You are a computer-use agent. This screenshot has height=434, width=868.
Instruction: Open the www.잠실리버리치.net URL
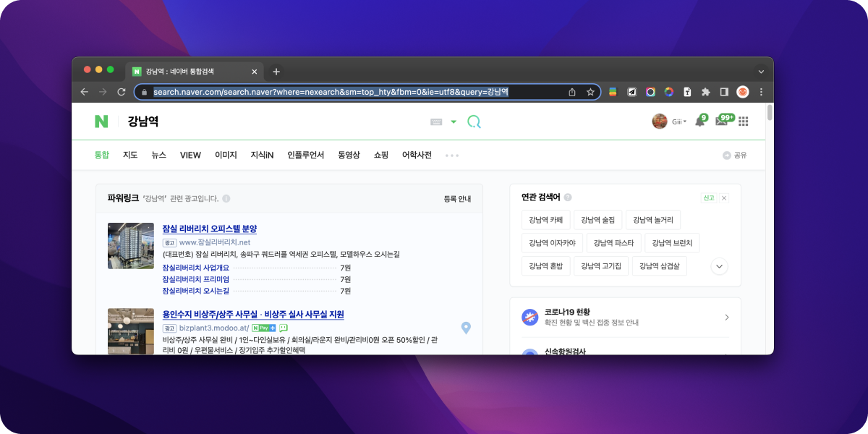click(214, 242)
